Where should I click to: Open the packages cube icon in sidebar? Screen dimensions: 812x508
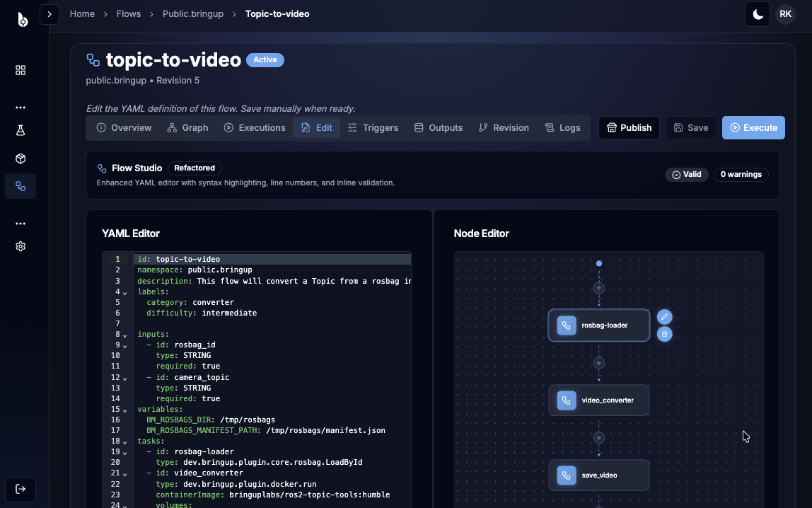click(x=20, y=158)
